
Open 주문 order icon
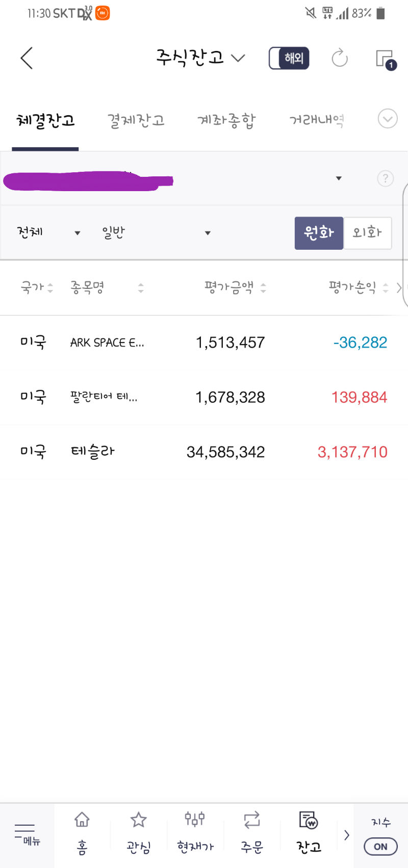click(x=252, y=833)
